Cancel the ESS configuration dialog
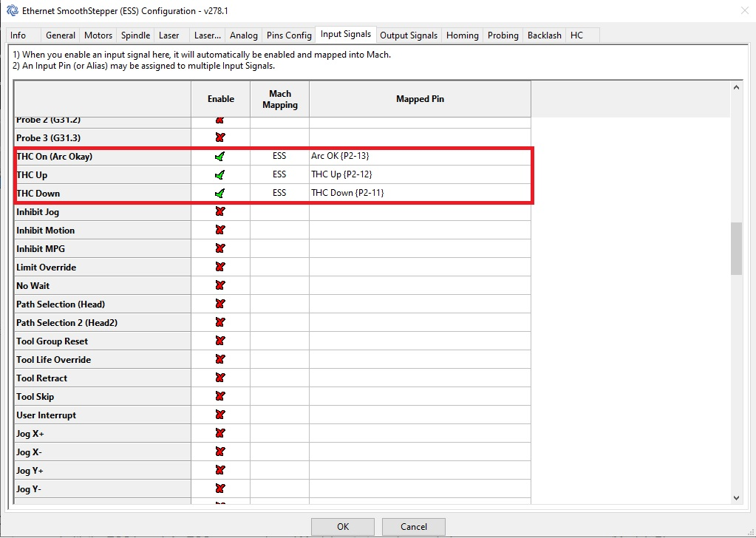Screen dimensions: 756x538 tap(413, 526)
